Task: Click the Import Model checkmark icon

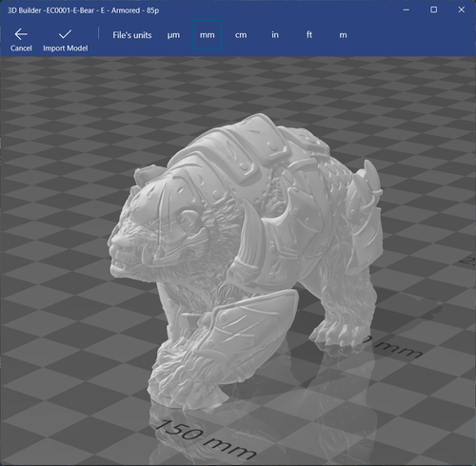Action: tap(65, 34)
